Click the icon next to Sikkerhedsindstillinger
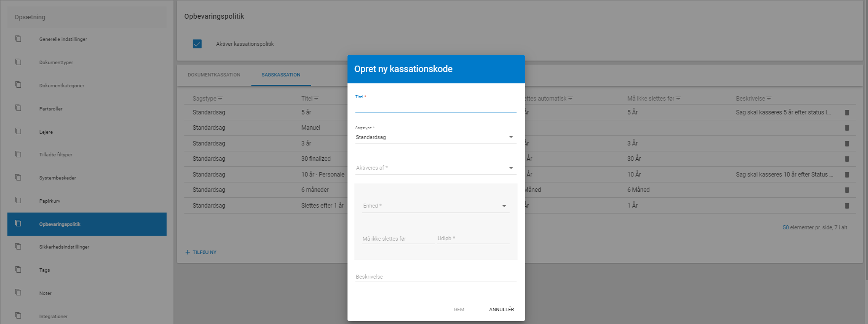This screenshot has width=868, height=324. (x=18, y=247)
